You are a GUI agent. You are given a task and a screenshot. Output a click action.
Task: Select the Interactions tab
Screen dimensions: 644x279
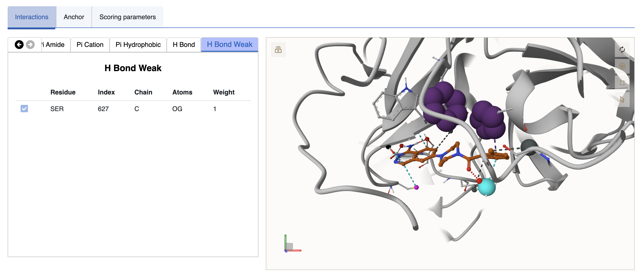(32, 17)
